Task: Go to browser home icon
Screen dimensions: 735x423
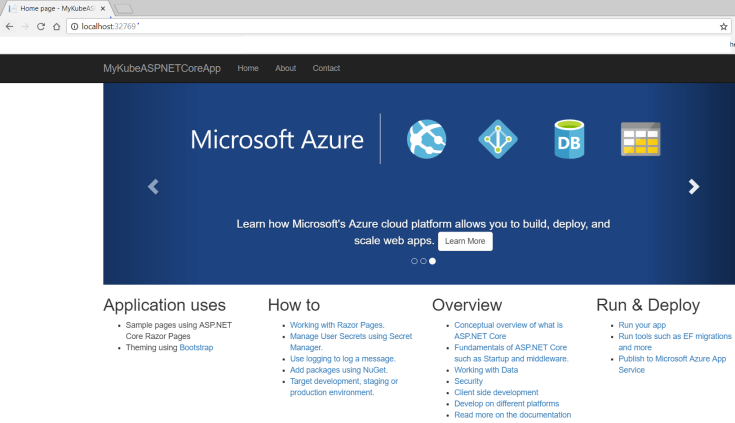Action: (57, 27)
